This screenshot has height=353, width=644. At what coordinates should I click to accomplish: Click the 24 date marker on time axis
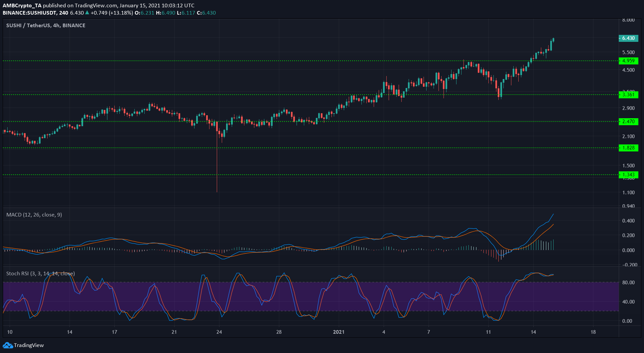pos(219,332)
